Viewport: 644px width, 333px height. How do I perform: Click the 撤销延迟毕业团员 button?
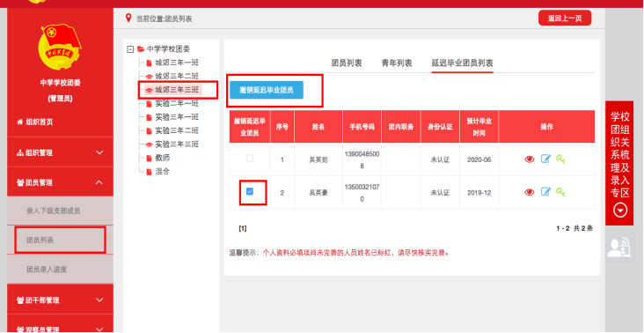coord(267,90)
